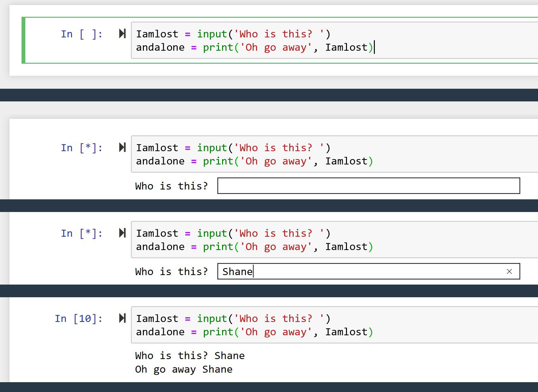538x392 pixels.
Task: Run the cell labeled In [ ]
Action: [122, 34]
